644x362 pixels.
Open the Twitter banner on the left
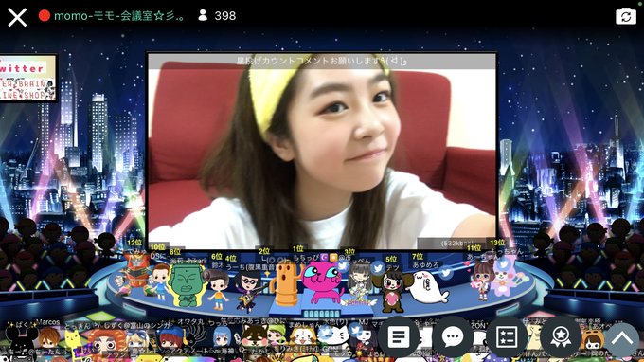coord(27,78)
